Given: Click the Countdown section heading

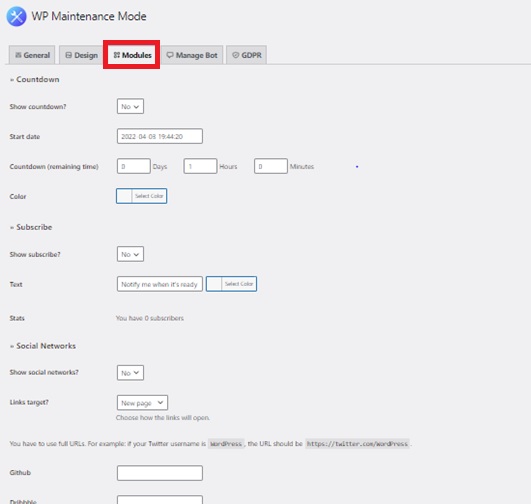Looking at the screenshot, I should [38, 79].
